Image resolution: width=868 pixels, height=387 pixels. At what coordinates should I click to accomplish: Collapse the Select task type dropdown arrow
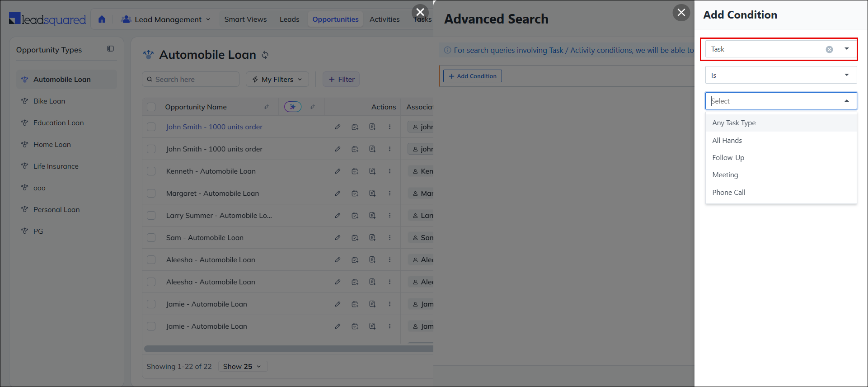point(847,101)
